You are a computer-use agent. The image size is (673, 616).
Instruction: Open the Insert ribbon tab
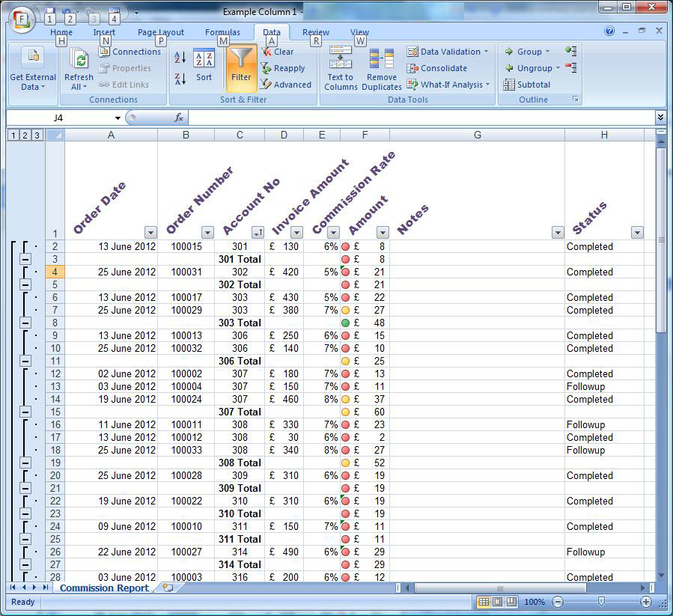click(104, 32)
